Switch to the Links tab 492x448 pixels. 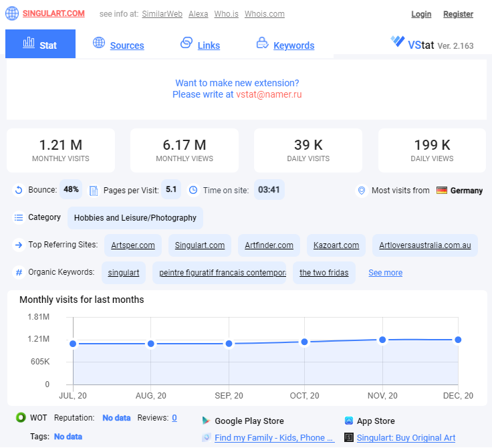coord(209,45)
